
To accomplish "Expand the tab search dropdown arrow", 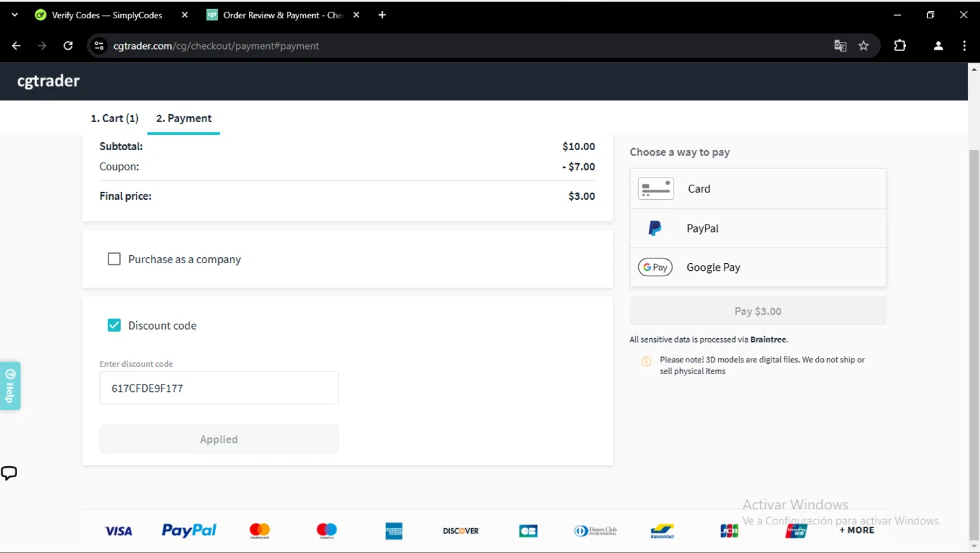I will pyautogui.click(x=14, y=14).
